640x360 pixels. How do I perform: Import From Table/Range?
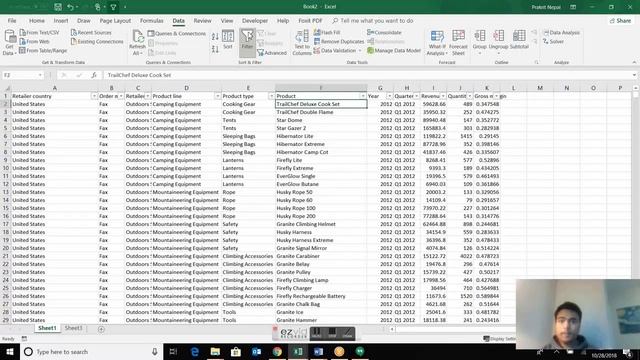43,50
